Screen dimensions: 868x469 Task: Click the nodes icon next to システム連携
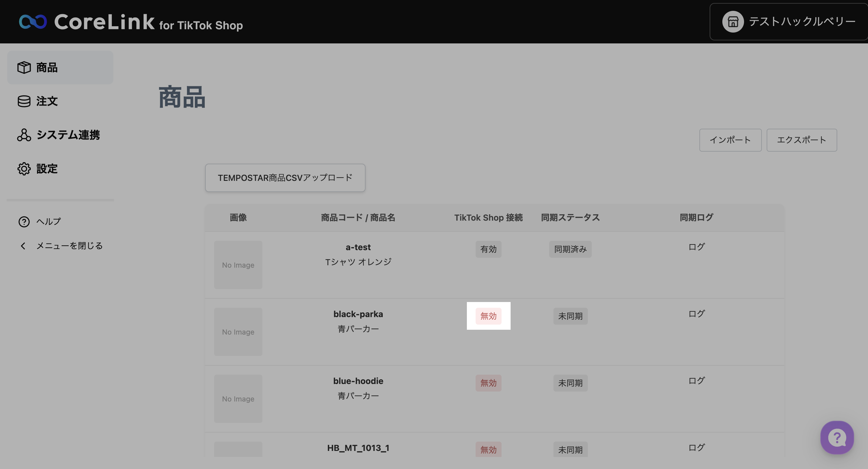(24, 135)
